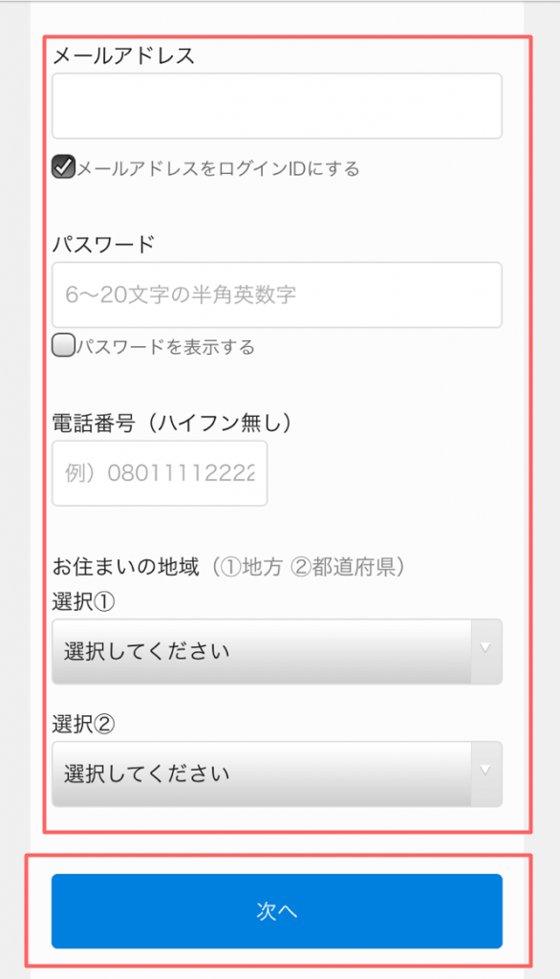560x979 pixels.
Task: Click the 電話番号（ハイフン無し） label
Action: (173, 424)
